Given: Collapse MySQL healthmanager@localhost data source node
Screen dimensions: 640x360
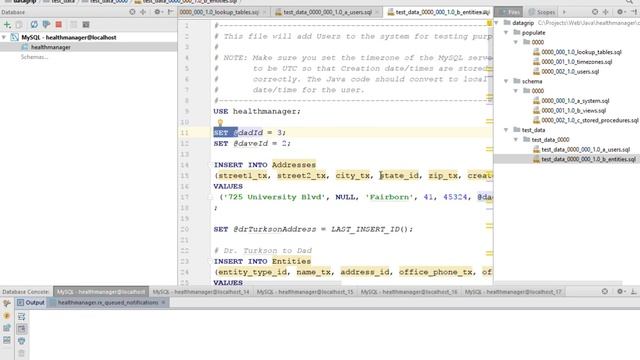Looking at the screenshot, I should click(x=4, y=38).
